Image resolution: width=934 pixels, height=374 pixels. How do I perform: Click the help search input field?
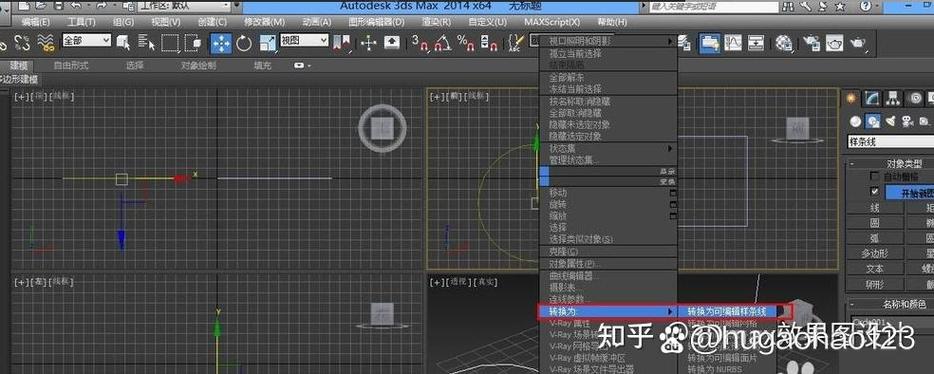714,7
